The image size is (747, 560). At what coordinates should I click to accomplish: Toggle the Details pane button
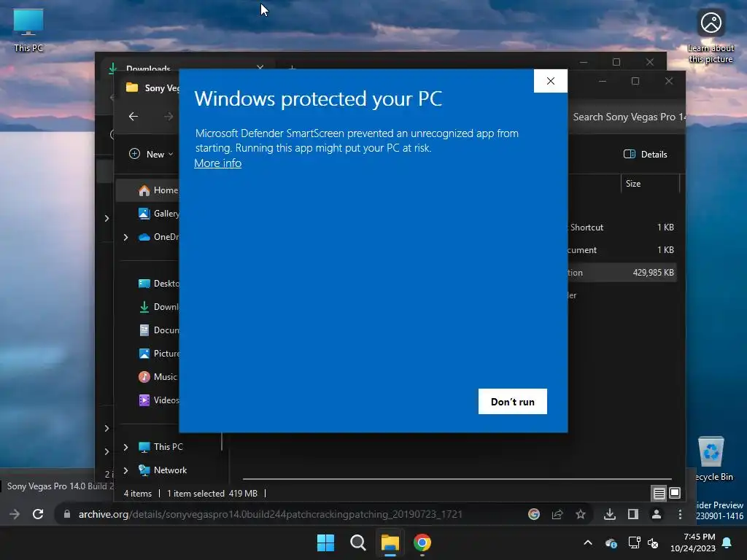coord(646,154)
